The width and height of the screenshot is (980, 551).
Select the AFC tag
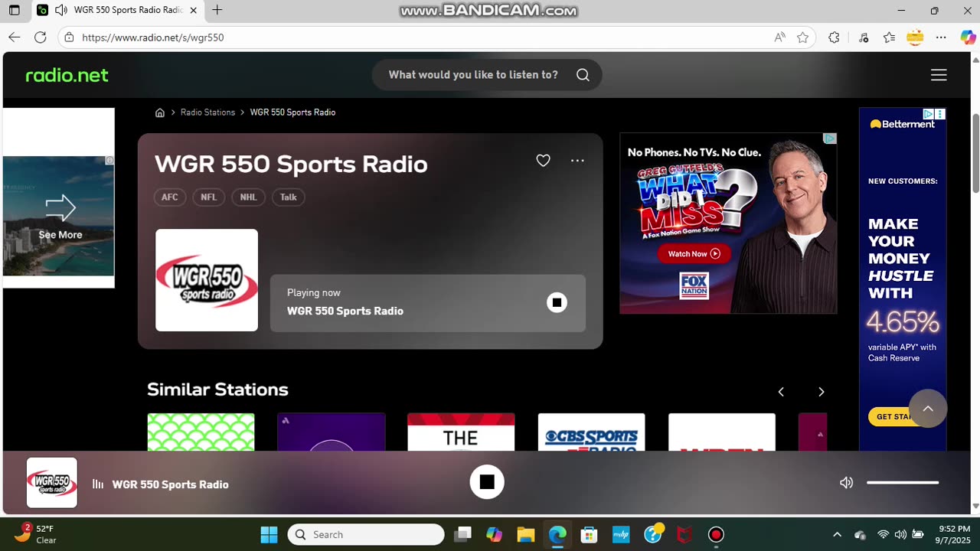point(170,197)
